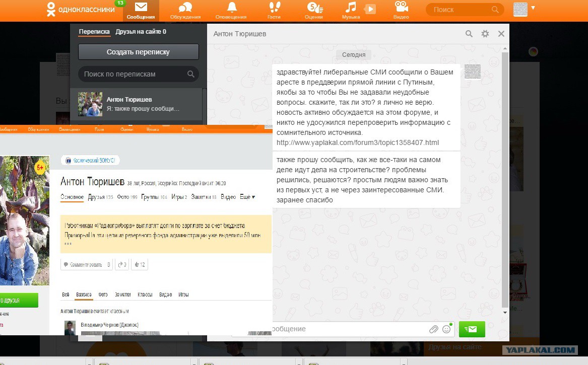Viewport: 588px width, 365px height.
Task: Open Заметки 18 on the profile
Action: [x=204, y=197]
